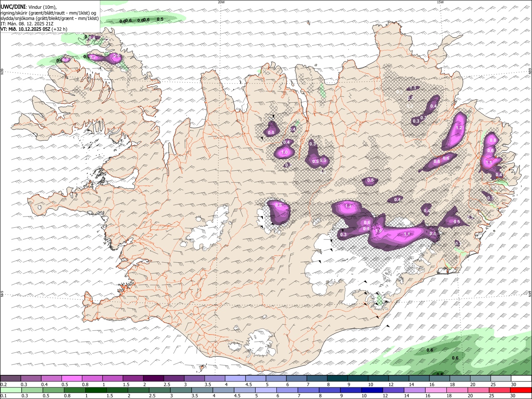Click the '1.0' precipitation value on the map
Screen dimensions: 532x399
click(x=284, y=153)
